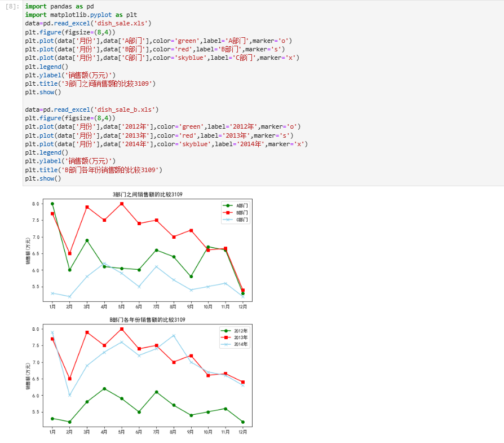Click the 2013年 legend entry in second chart
Viewport: 504px width, 443px height.
coord(235,337)
